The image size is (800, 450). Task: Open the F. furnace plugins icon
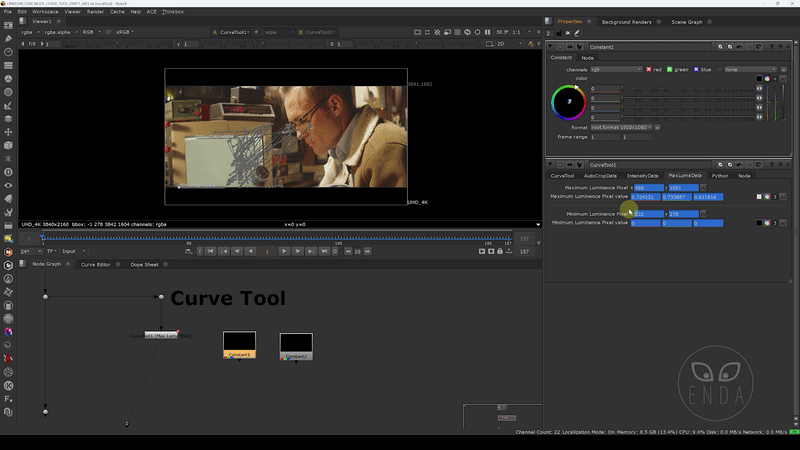coord(8,399)
